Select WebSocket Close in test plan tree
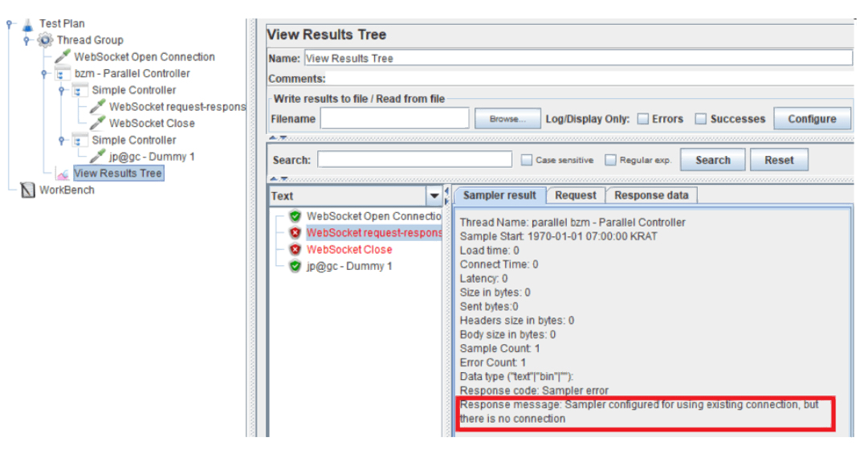The height and width of the screenshot is (454, 868). (152, 123)
